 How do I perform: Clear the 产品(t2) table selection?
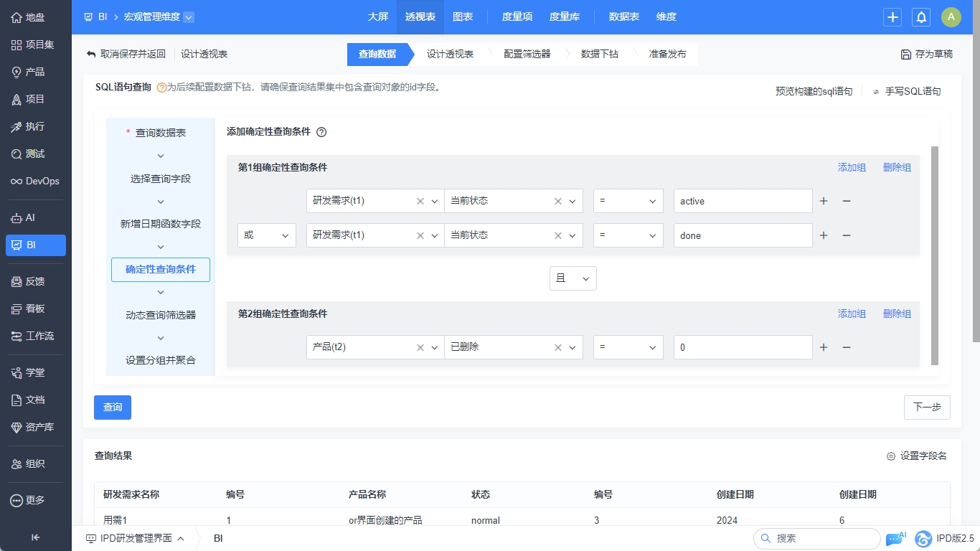420,347
